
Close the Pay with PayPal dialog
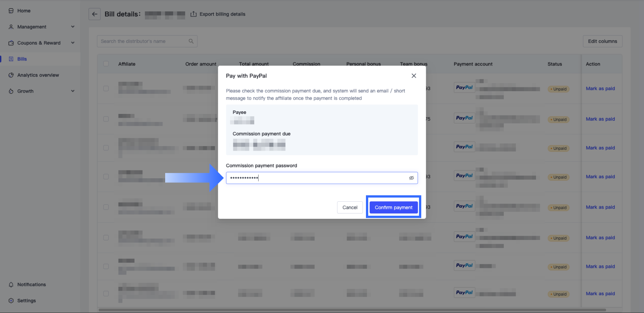pyautogui.click(x=414, y=76)
